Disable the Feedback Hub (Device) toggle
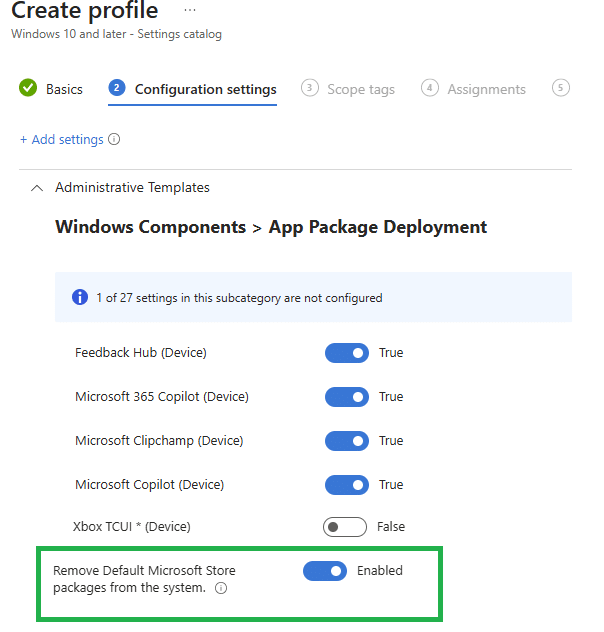 point(346,353)
